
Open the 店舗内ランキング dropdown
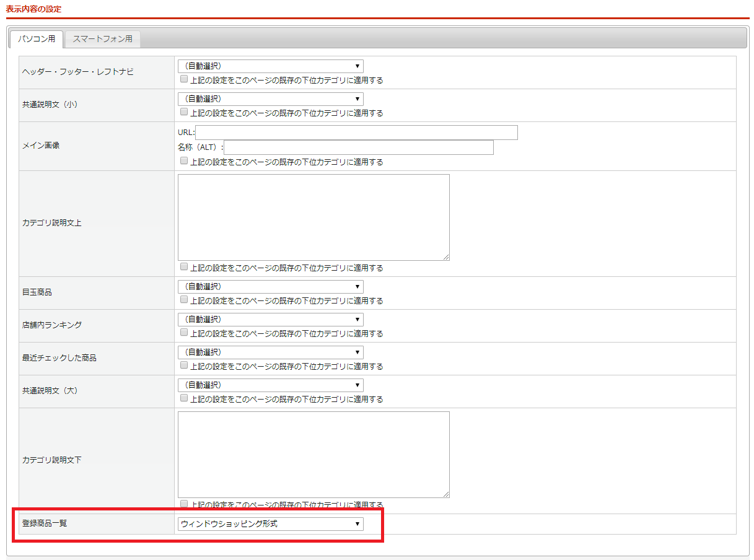point(270,320)
